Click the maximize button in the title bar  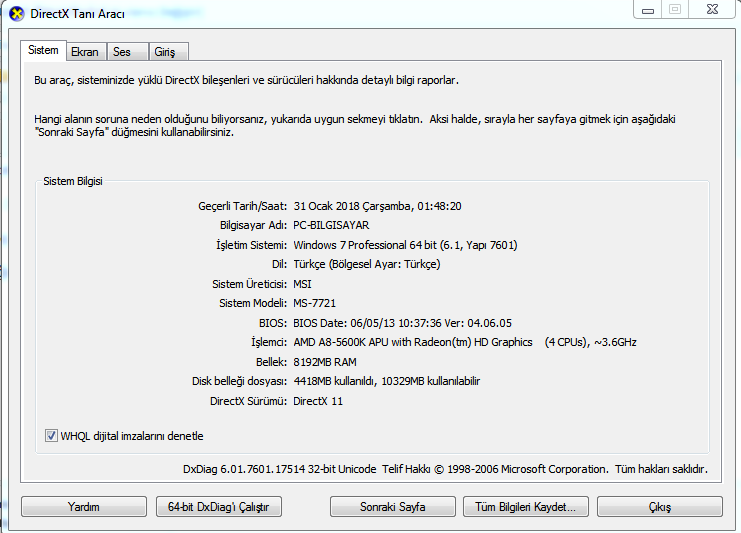pos(675,9)
